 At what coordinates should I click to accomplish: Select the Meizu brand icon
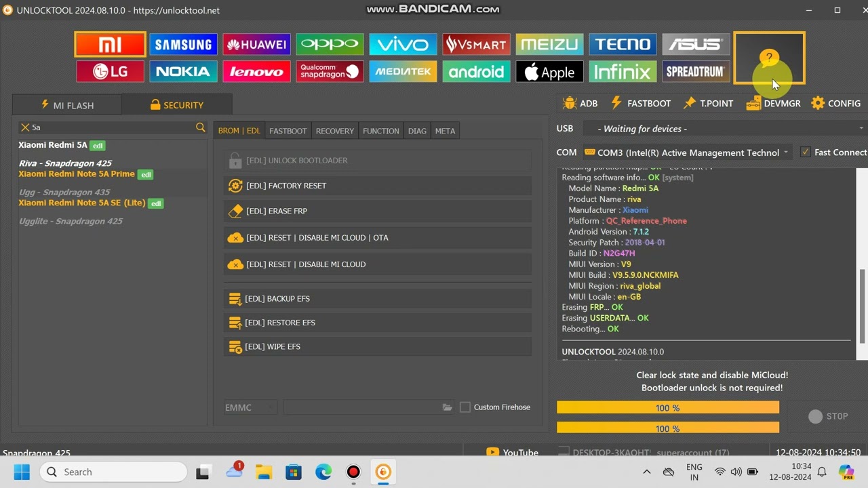(549, 44)
